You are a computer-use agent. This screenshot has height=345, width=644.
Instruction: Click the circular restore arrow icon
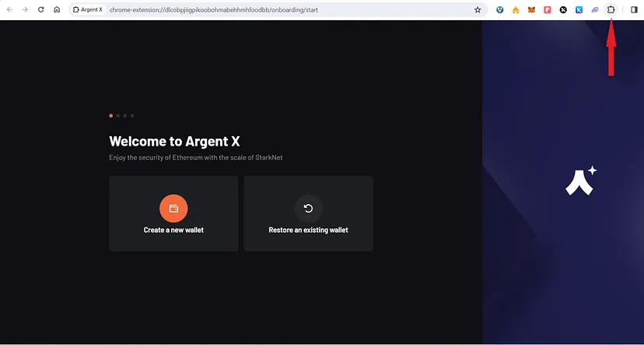coord(308,208)
